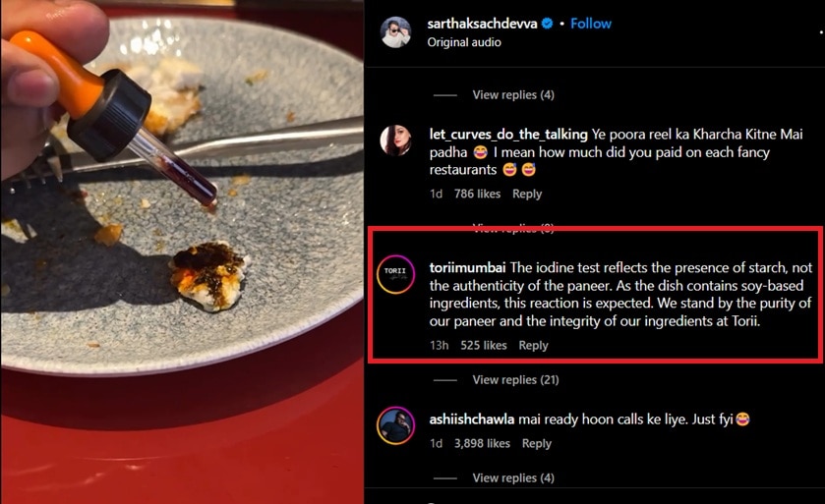This screenshot has width=825, height=504.
Task: Reply to toriimumbai comment
Action: pyautogui.click(x=533, y=346)
